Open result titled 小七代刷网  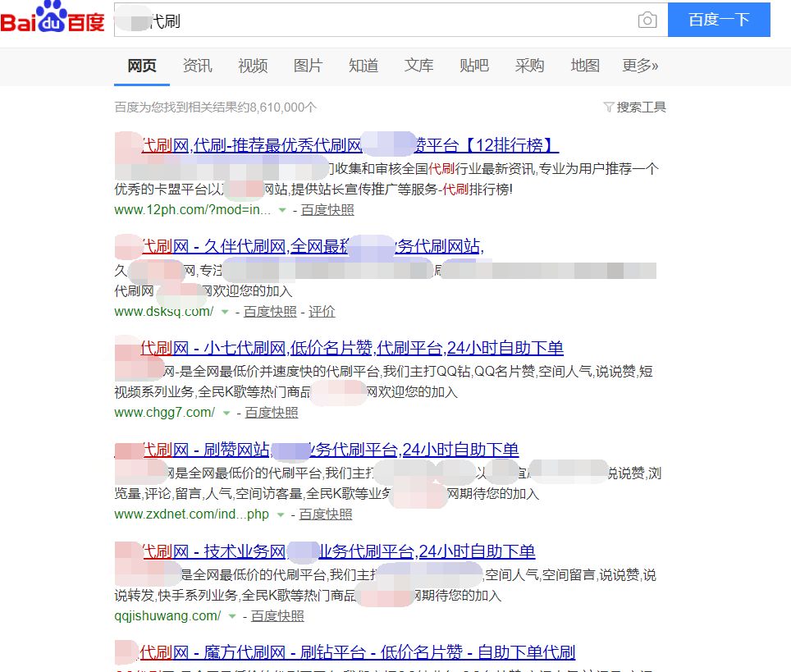click(339, 348)
